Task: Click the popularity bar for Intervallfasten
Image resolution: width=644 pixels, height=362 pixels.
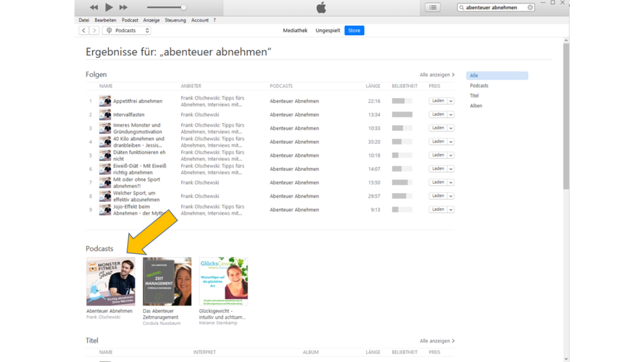Action: [402, 114]
